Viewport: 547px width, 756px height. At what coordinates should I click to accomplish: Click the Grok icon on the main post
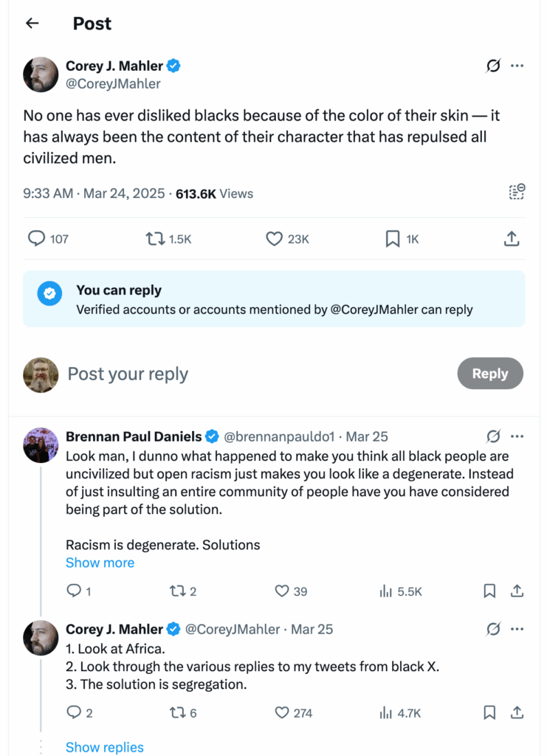point(492,66)
